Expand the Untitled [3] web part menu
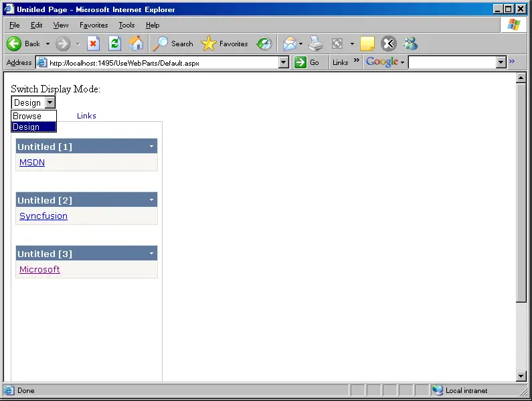Viewport: 532px width, 401px height. click(x=151, y=253)
